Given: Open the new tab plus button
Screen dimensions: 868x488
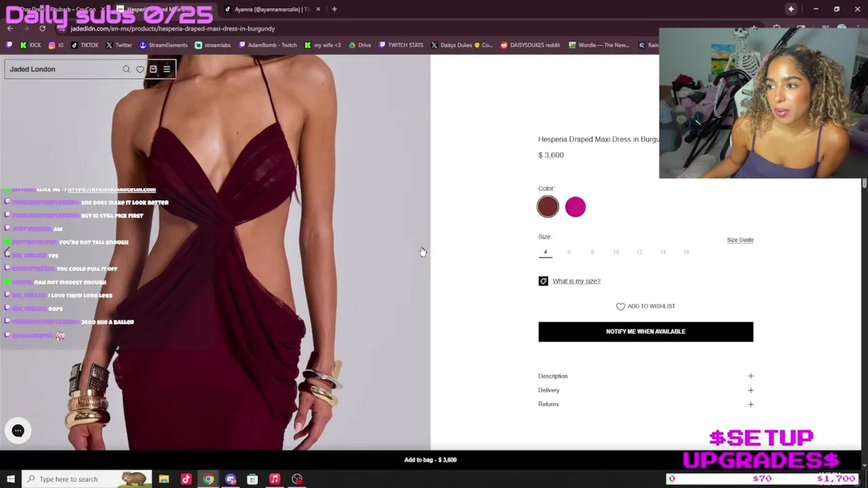Looking at the screenshot, I should coord(334,9).
